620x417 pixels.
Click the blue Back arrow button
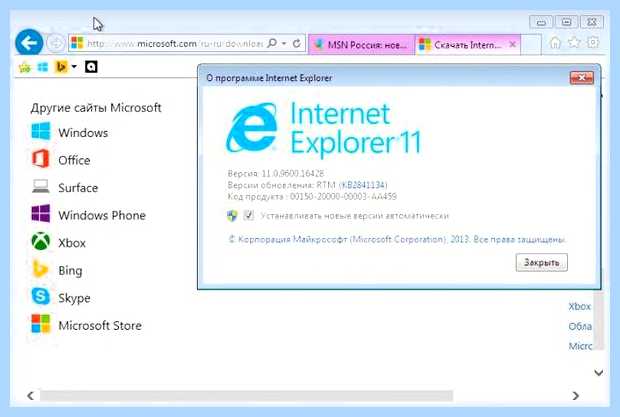coord(29,43)
